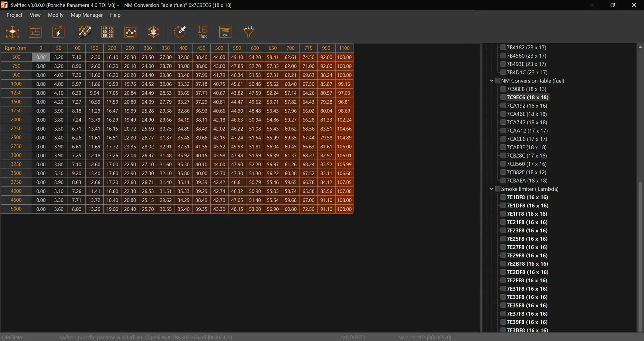Collapse the NM Conversion Table (fuel) group
Viewport: 644px width, 341px height.
click(x=492, y=81)
